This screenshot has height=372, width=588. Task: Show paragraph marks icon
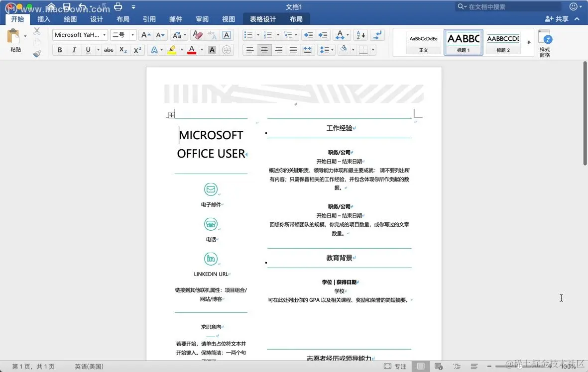(377, 35)
